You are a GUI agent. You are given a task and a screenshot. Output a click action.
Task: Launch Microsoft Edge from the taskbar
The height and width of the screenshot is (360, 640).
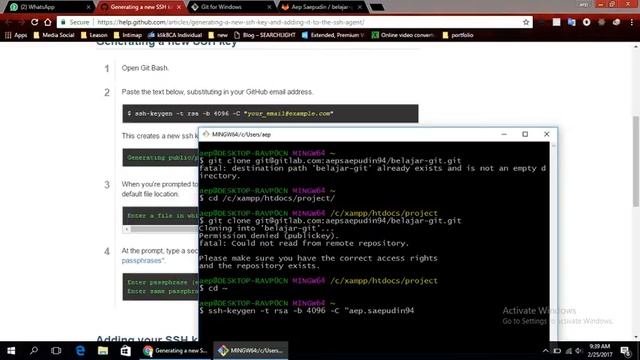coord(80,351)
